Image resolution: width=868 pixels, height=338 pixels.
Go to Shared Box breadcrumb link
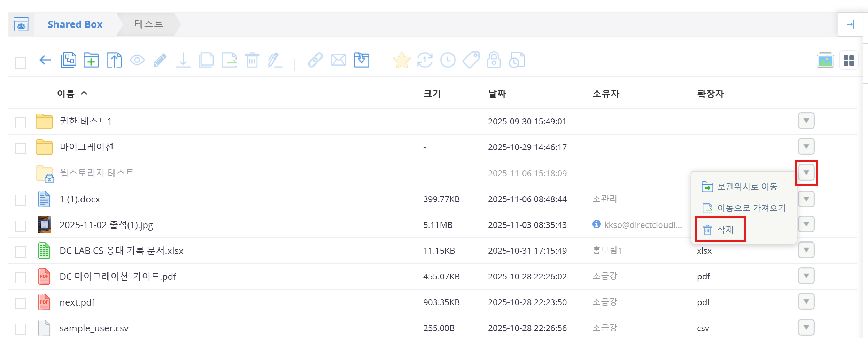[x=75, y=24]
